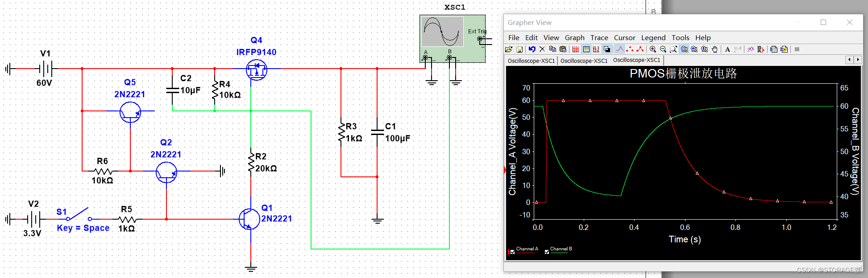Select the lines-and-symbols trace style icon
Screen dimensions: 868x278
[640, 49]
